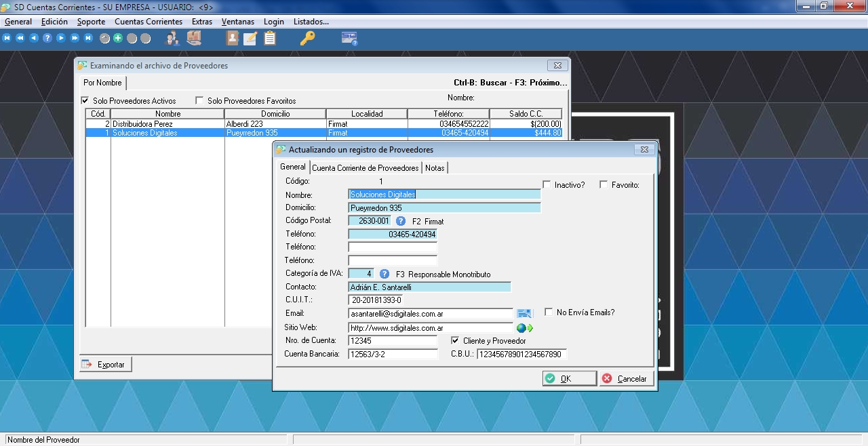Image resolution: width=868 pixels, height=446 pixels.
Task: Open the clipboard list icon in toolbar
Action: pos(270,38)
